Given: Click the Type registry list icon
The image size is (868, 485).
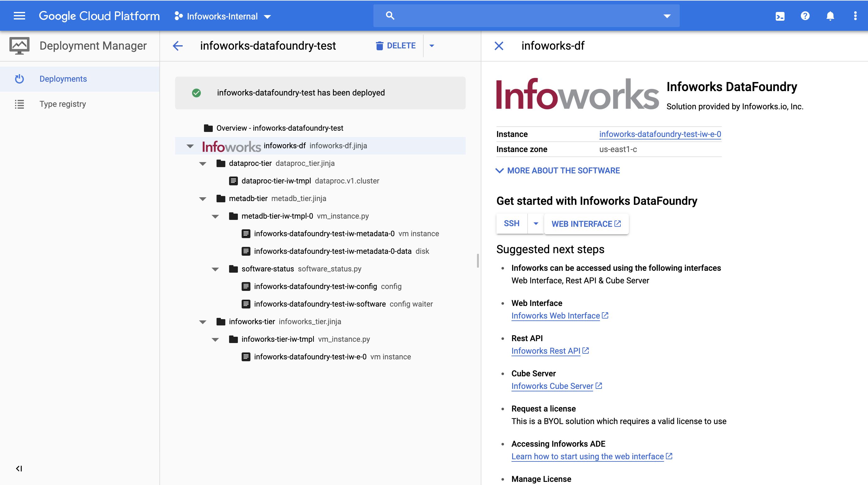Looking at the screenshot, I should click(19, 104).
